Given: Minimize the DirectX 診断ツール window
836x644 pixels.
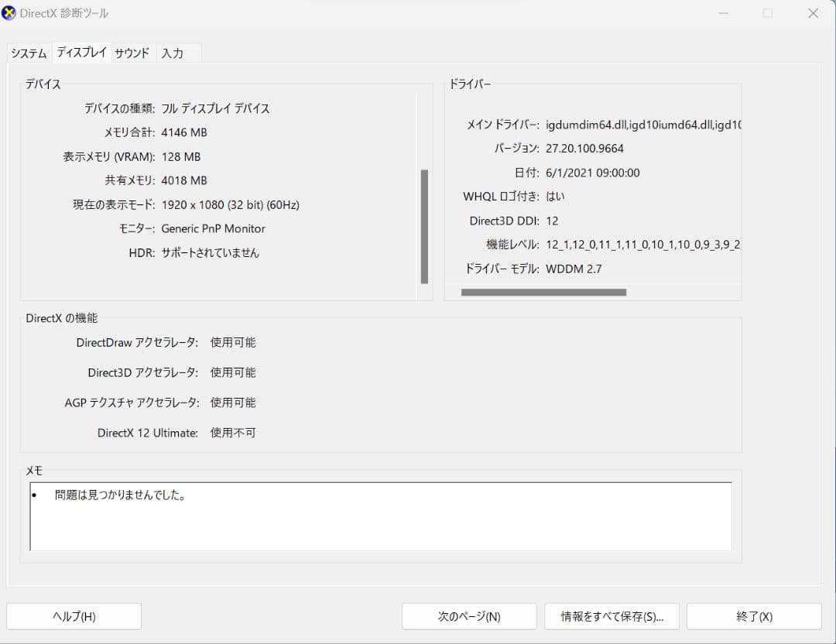Looking at the screenshot, I should 723,13.
